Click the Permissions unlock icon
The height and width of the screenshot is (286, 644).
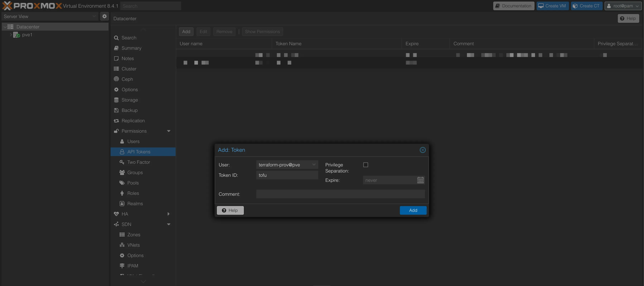(x=116, y=131)
